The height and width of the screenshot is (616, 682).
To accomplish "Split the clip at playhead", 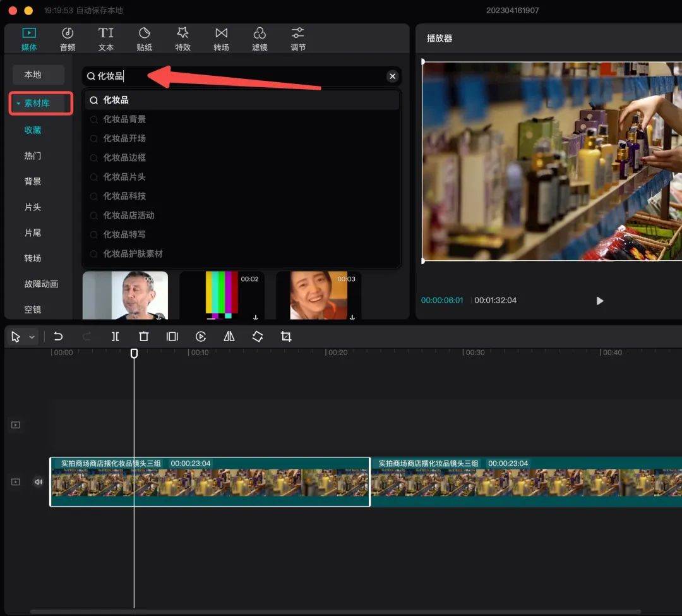I will [x=116, y=336].
